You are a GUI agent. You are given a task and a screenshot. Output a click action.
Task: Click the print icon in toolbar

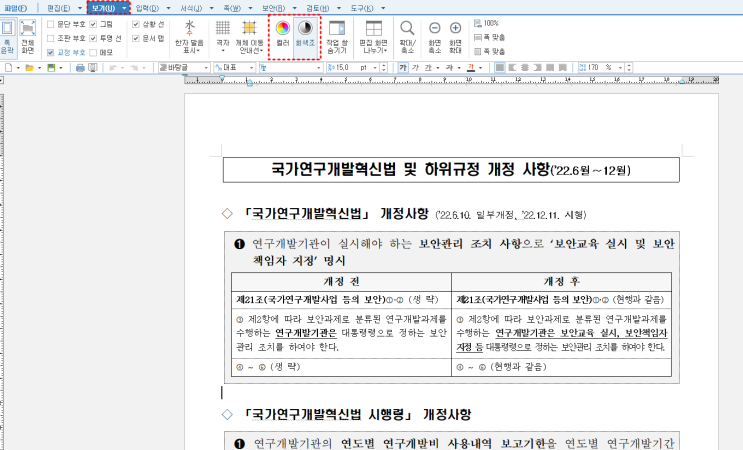[81, 67]
